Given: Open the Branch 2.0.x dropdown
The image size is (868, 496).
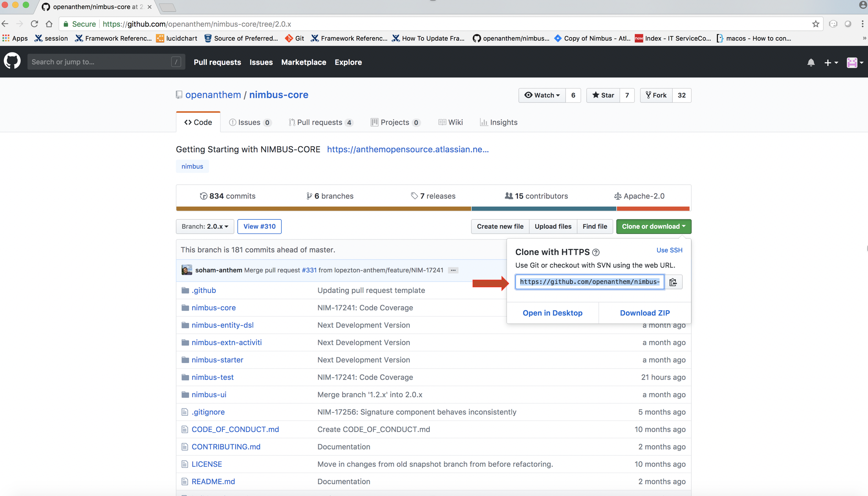Looking at the screenshot, I should click(205, 226).
